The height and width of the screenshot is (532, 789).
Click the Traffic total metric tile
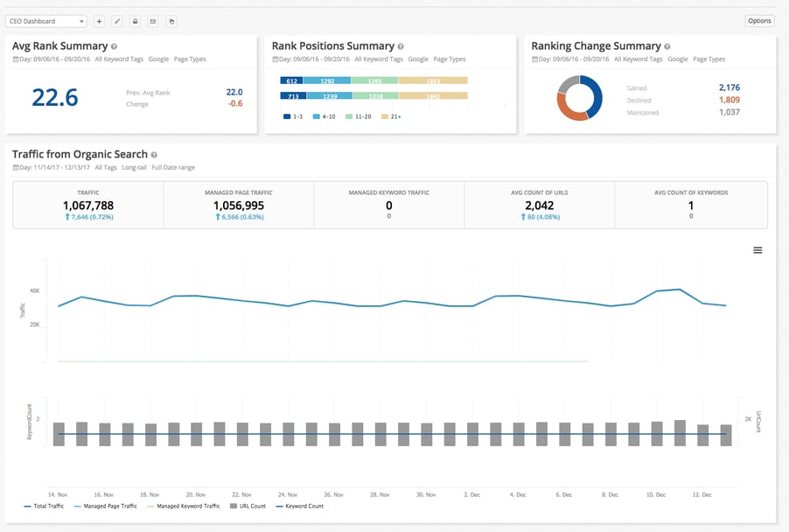(x=88, y=206)
